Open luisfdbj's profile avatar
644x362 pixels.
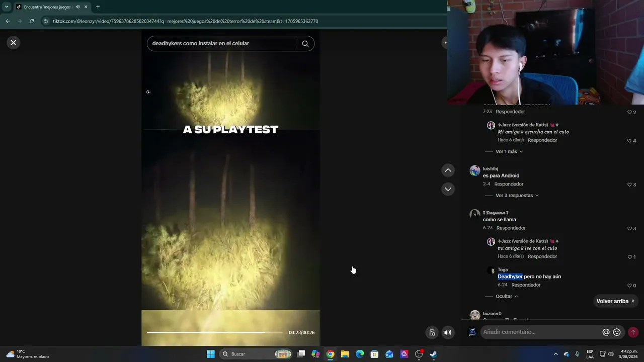475,171
